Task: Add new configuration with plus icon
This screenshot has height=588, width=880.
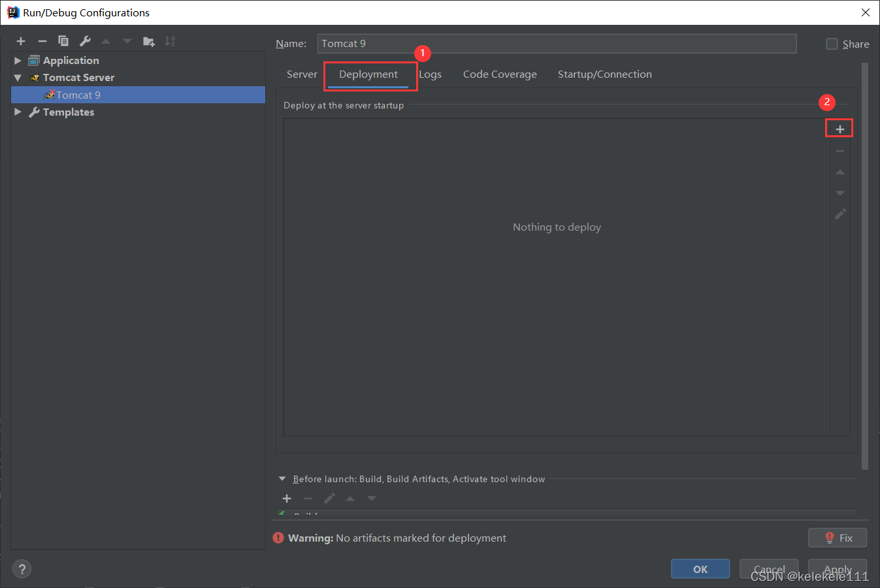Action: tap(21, 41)
